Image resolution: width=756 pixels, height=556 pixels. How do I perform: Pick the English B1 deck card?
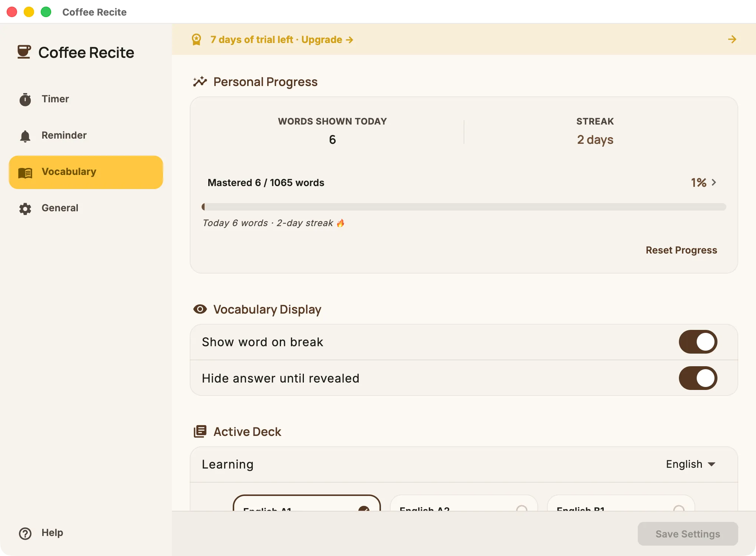tap(621, 503)
